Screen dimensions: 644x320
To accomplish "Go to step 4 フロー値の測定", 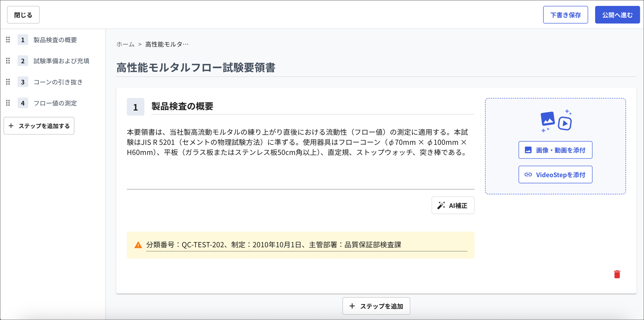I will [x=55, y=103].
